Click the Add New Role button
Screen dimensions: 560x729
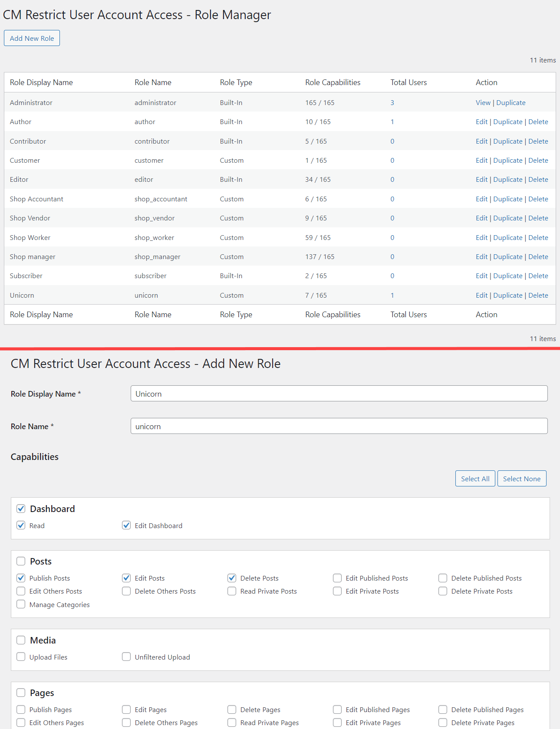32,38
